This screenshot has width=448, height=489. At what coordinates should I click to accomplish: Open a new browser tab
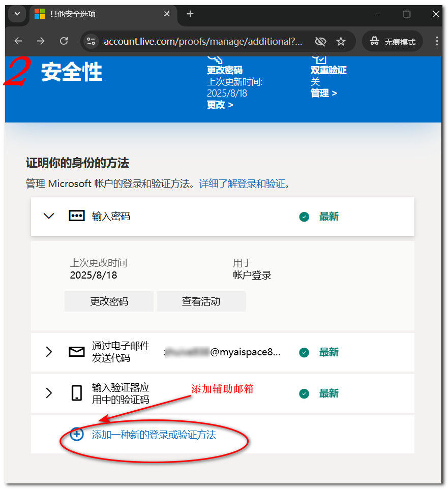(190, 14)
